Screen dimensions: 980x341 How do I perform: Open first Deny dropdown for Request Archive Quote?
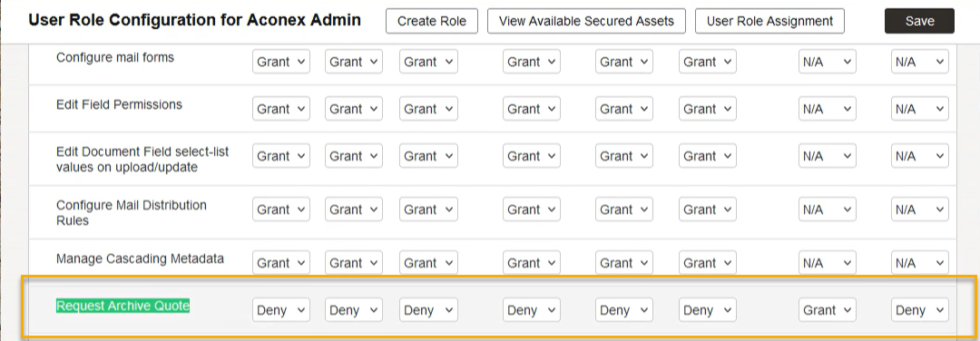[281, 310]
